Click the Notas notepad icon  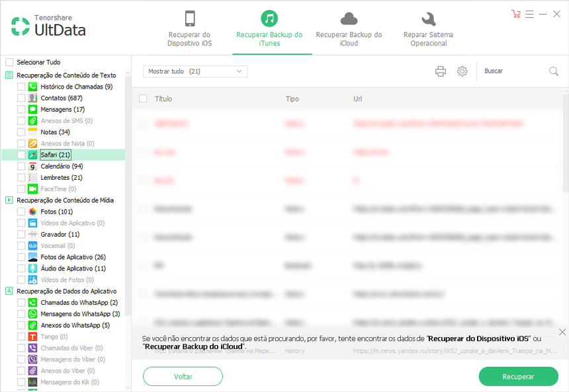(32, 132)
